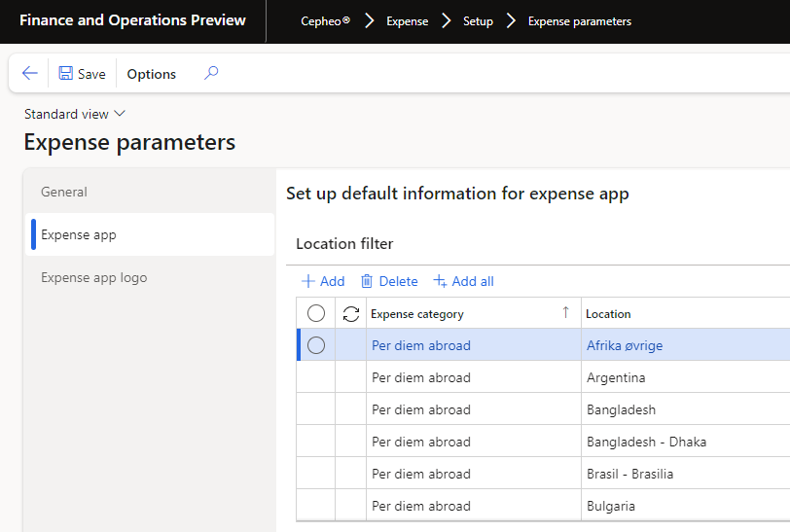Click the back arrow icon

point(29,74)
